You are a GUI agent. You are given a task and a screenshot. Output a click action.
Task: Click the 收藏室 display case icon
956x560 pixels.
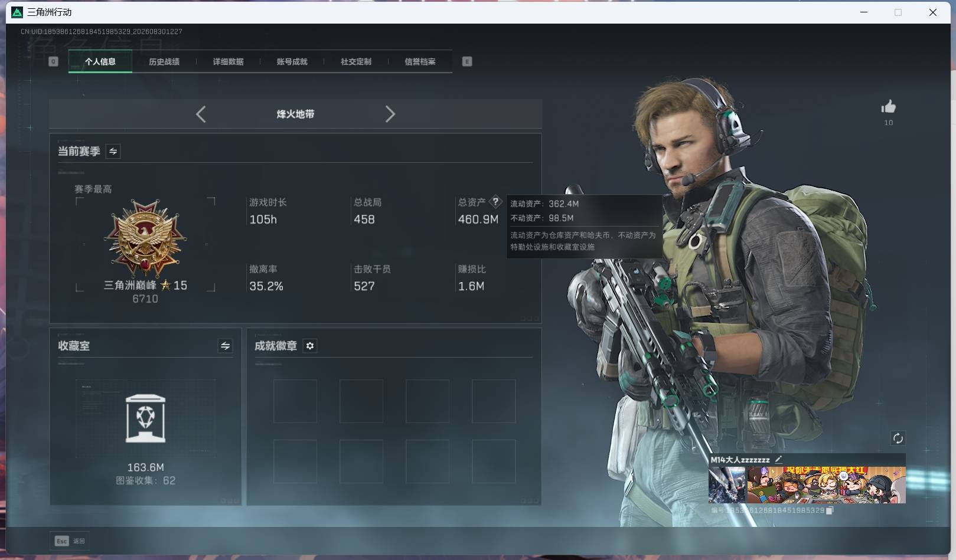[x=146, y=418]
